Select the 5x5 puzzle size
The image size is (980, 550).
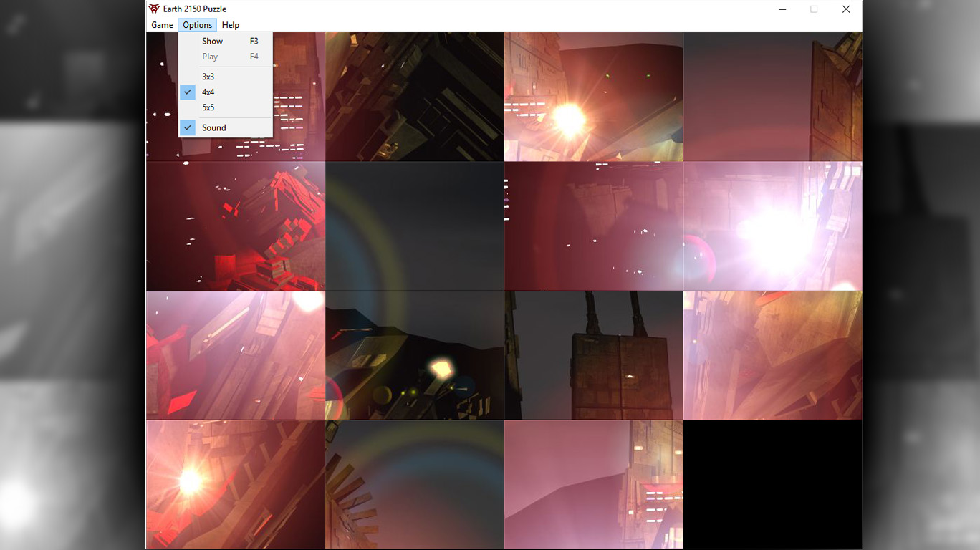210,107
